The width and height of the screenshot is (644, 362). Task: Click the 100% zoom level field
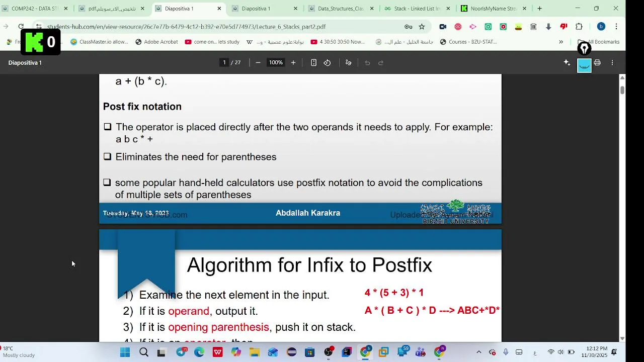pyautogui.click(x=276, y=62)
